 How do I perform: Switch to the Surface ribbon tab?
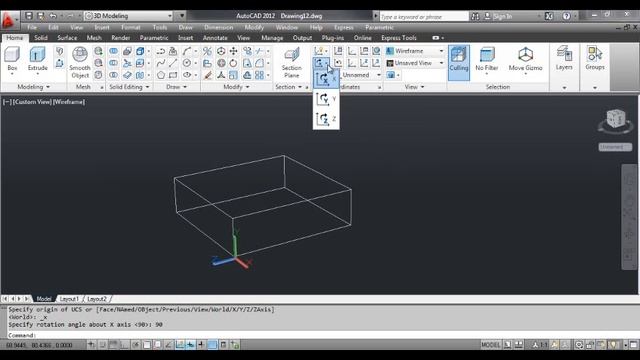[x=67, y=38]
